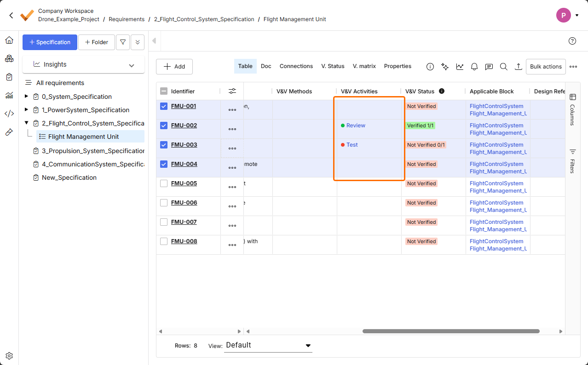The height and width of the screenshot is (365, 588).
Task: Click the Bulk actions button
Action: click(x=546, y=67)
